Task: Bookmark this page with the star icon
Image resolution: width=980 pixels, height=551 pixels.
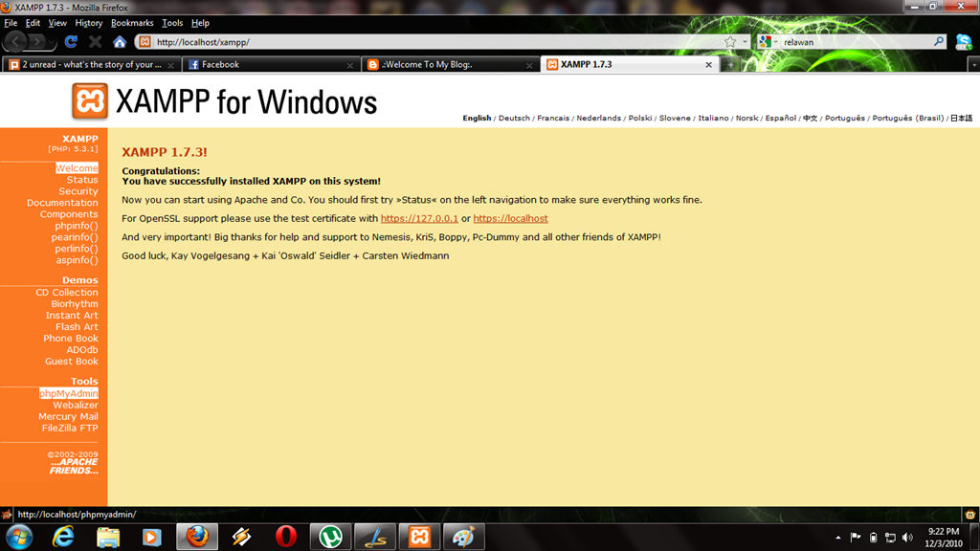Action: pos(730,42)
